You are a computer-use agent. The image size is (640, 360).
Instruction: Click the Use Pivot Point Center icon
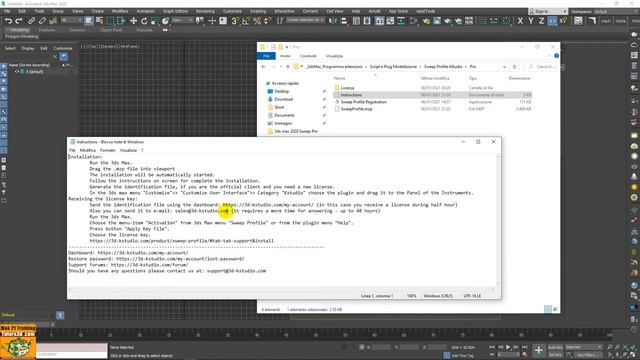(x=200, y=21)
